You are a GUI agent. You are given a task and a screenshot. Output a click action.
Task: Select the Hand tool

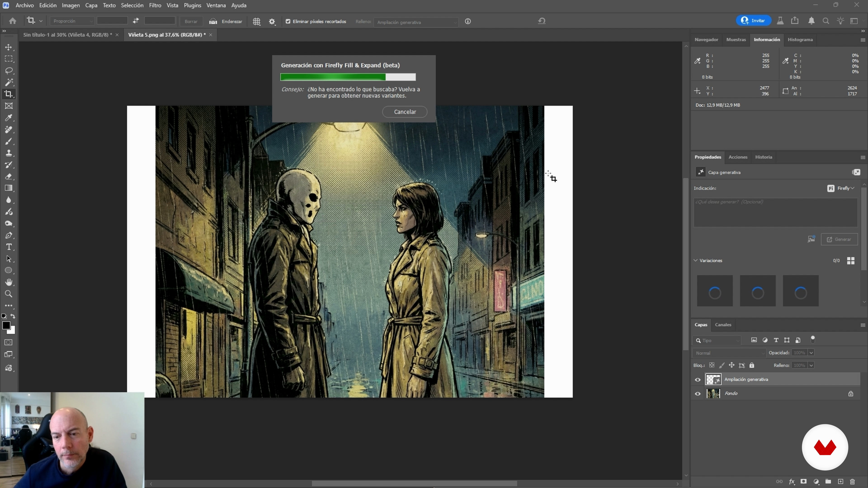coord(9,282)
